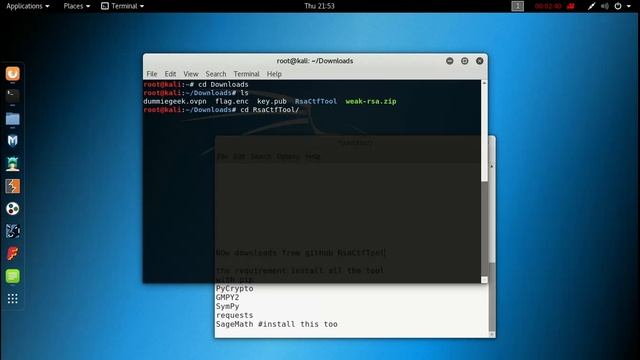This screenshot has height=360, width=640.
Task: Click the power icon in top bar
Action: click(x=618, y=6)
